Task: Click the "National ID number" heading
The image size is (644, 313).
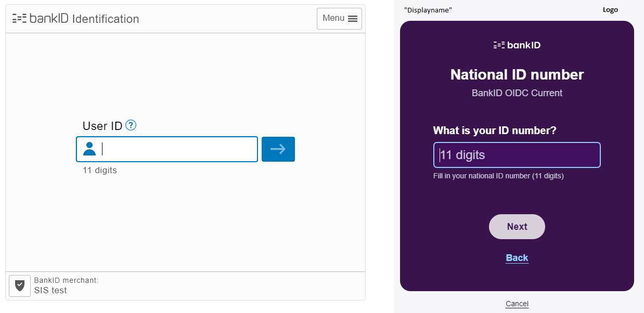Action: tap(517, 75)
